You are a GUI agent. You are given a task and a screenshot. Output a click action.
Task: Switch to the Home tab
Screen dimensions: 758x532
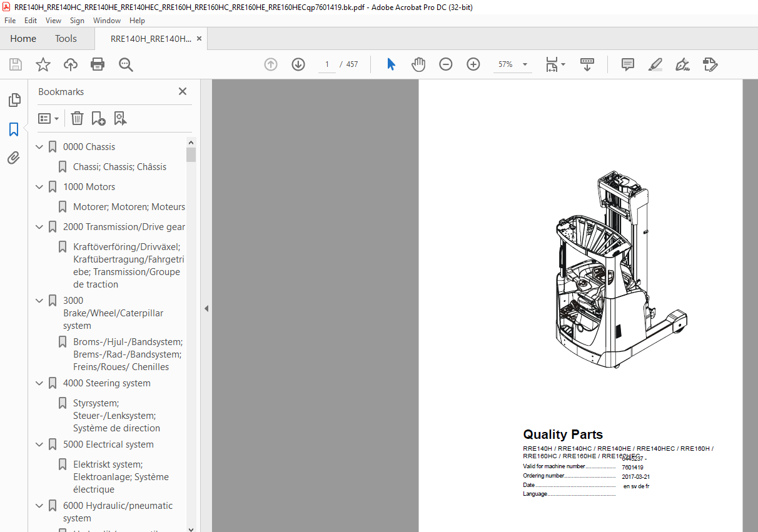pos(23,39)
